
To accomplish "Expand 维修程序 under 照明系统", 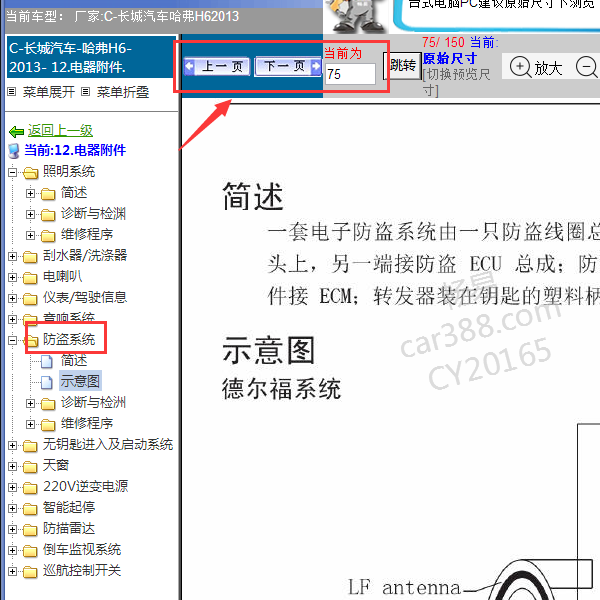I will (x=30, y=235).
